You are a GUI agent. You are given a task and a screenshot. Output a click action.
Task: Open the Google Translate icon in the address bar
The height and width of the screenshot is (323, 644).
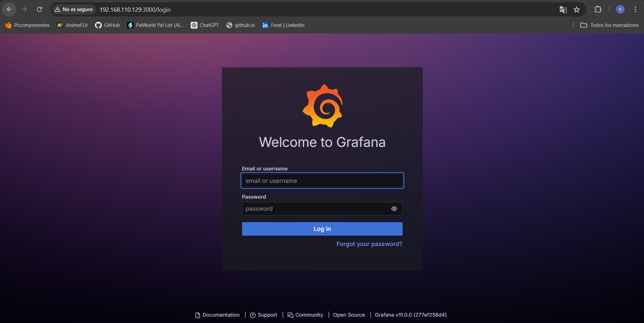tap(563, 10)
